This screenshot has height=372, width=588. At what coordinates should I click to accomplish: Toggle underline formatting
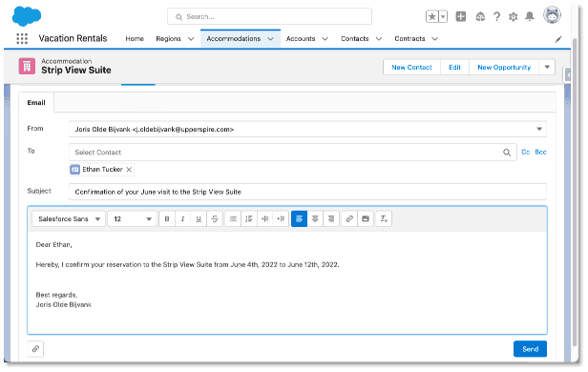199,218
